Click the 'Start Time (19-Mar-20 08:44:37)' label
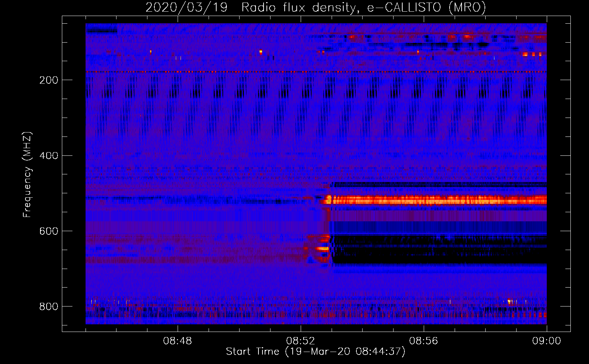This screenshot has width=589, height=364. 316,352
